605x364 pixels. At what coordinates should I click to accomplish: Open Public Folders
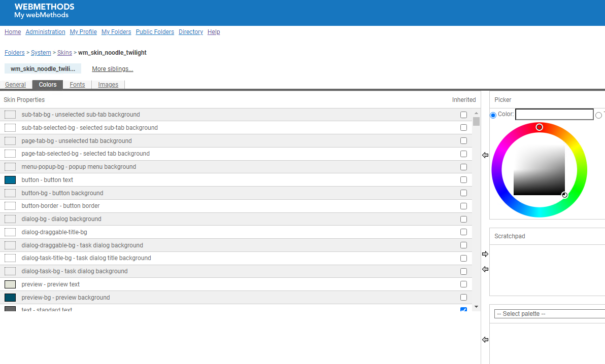tap(155, 32)
